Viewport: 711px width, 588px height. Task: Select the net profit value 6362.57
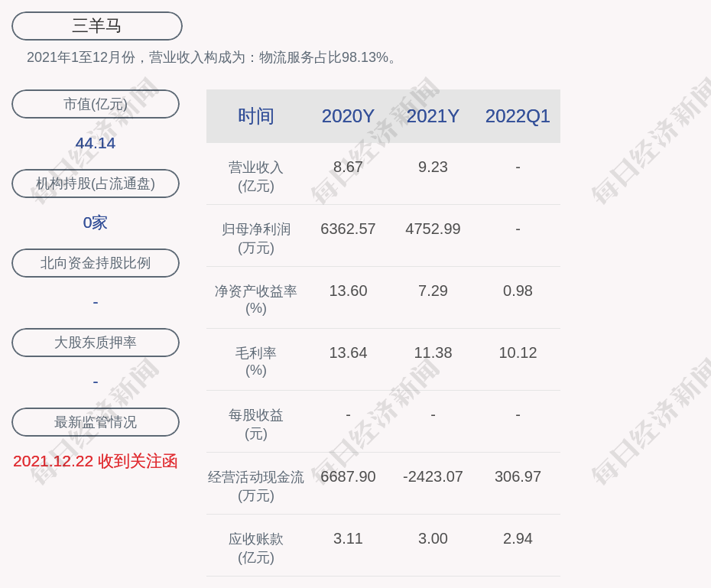[x=348, y=229]
